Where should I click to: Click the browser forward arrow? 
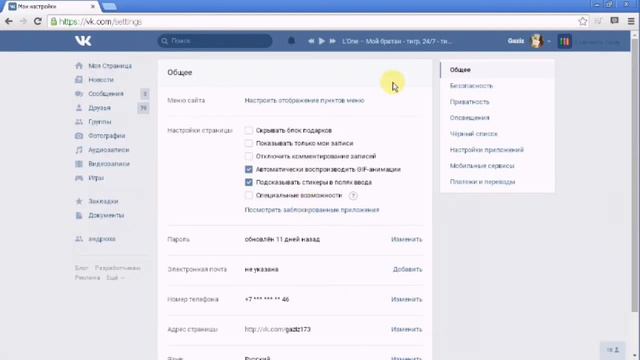[23, 21]
